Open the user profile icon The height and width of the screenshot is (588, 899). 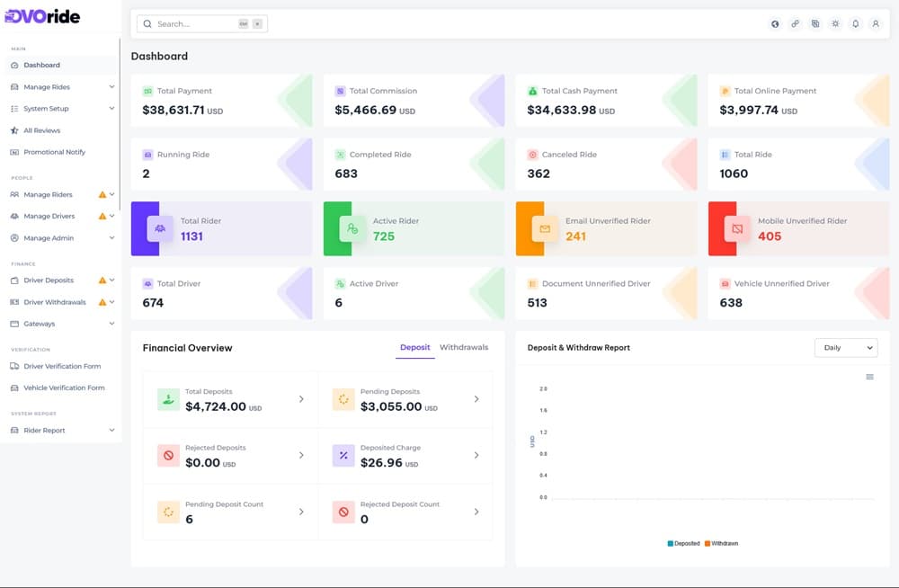click(x=876, y=24)
